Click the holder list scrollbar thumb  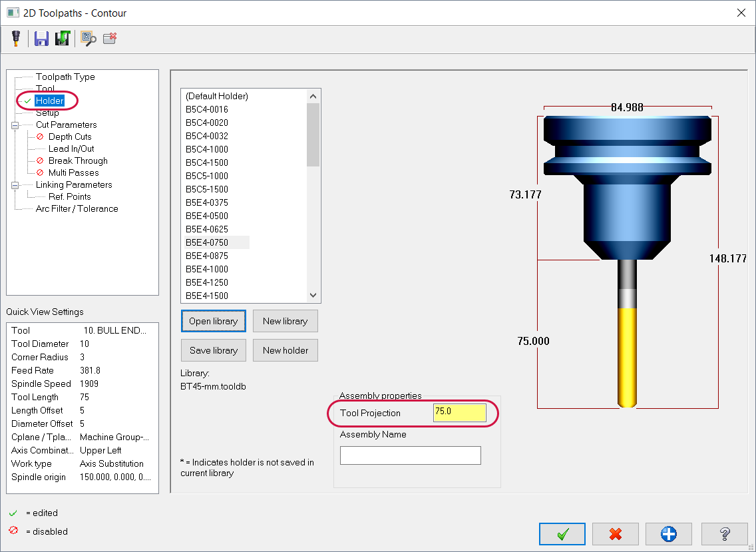313,135
